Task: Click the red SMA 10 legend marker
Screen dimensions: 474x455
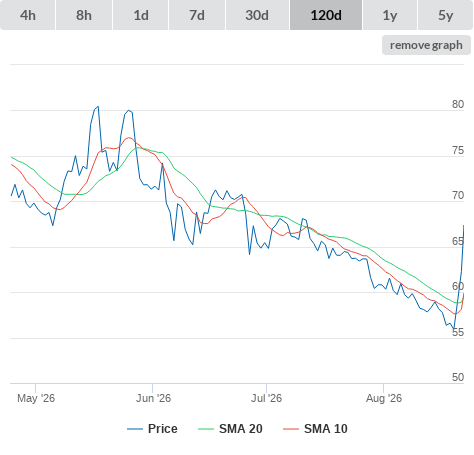Action: pyautogui.click(x=291, y=429)
